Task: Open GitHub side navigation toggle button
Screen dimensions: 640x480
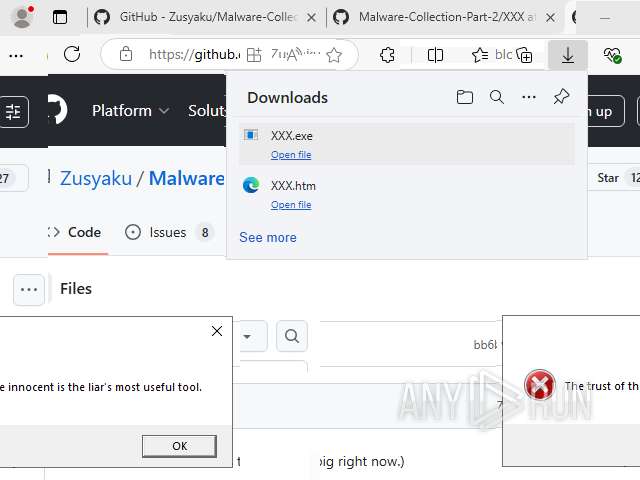Action: (14, 112)
